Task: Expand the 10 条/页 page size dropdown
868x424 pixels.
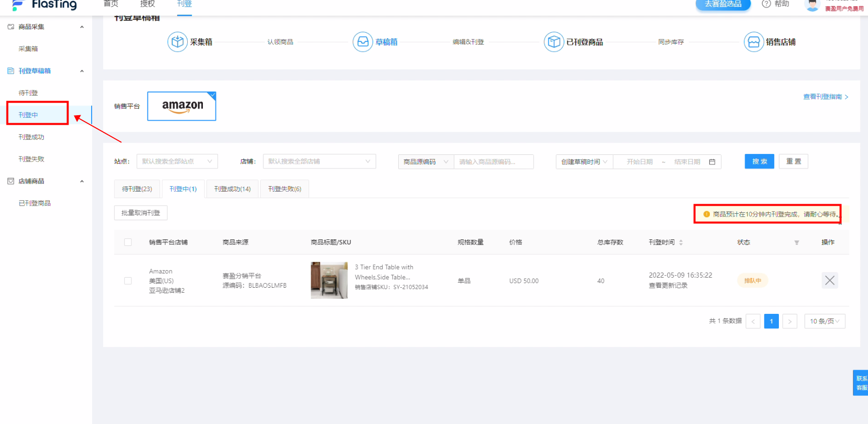Action: 824,321
